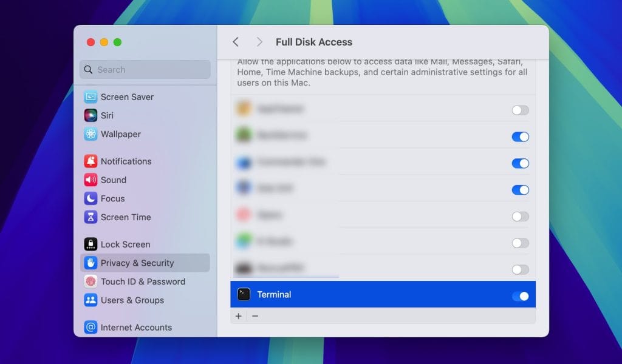The image size is (622, 364).
Task: Open Focus moon icon
Action: tap(91, 198)
